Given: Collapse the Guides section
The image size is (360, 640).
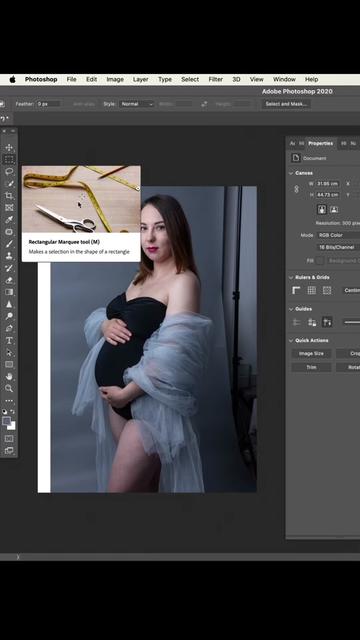Looking at the screenshot, I should pos(291,309).
